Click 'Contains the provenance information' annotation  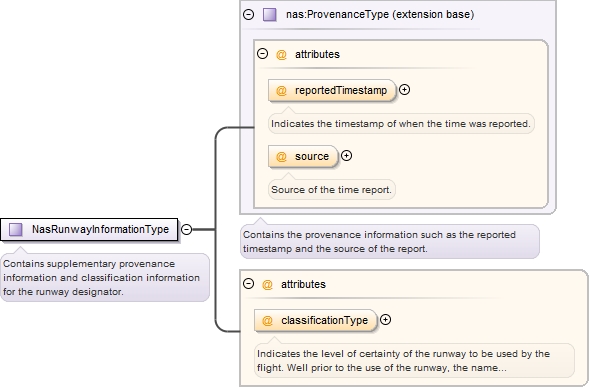click(x=390, y=242)
